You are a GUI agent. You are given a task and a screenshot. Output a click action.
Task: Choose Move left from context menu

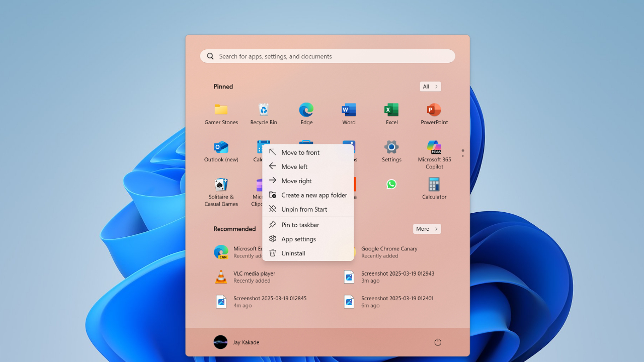(308, 166)
